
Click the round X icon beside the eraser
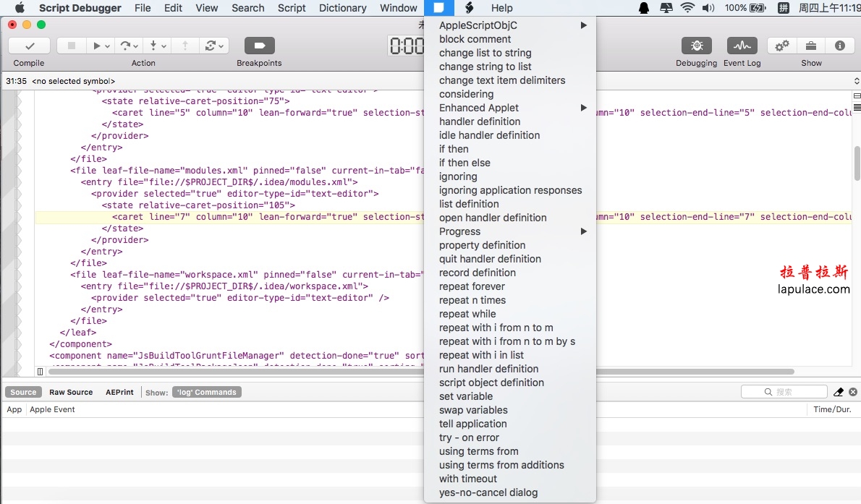point(853,391)
